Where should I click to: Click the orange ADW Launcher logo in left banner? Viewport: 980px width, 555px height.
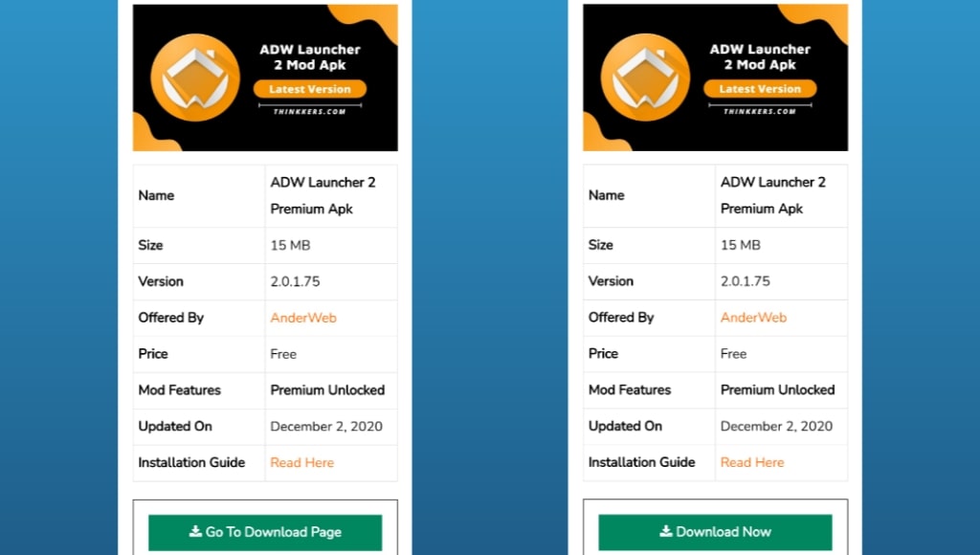[195, 78]
